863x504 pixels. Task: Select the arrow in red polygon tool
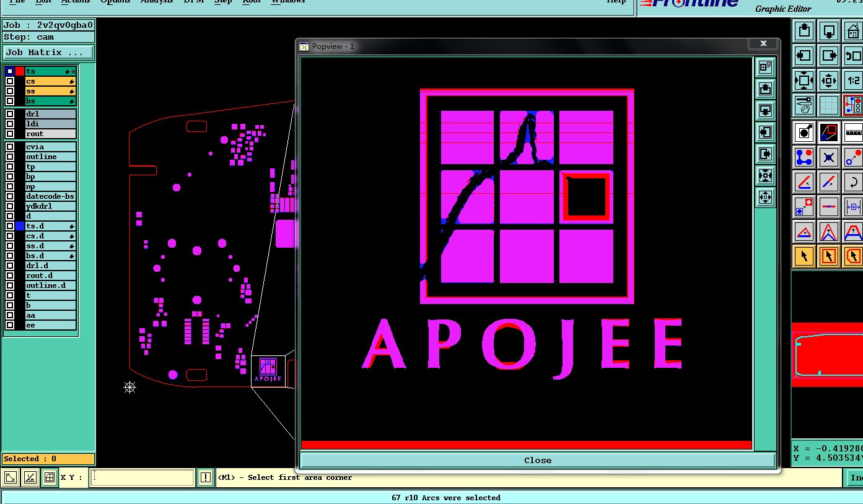pyautogui.click(x=853, y=255)
